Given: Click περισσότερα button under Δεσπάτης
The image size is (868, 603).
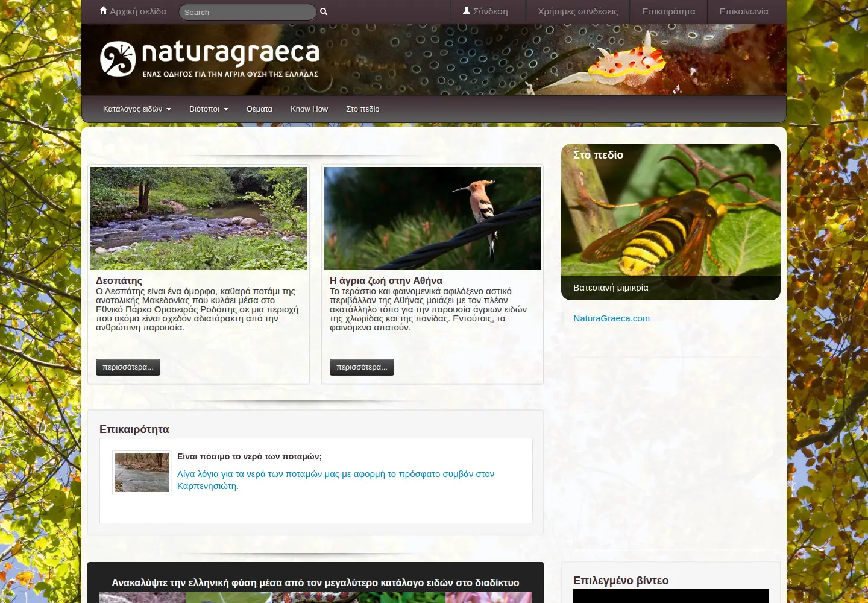Looking at the screenshot, I should click(128, 367).
